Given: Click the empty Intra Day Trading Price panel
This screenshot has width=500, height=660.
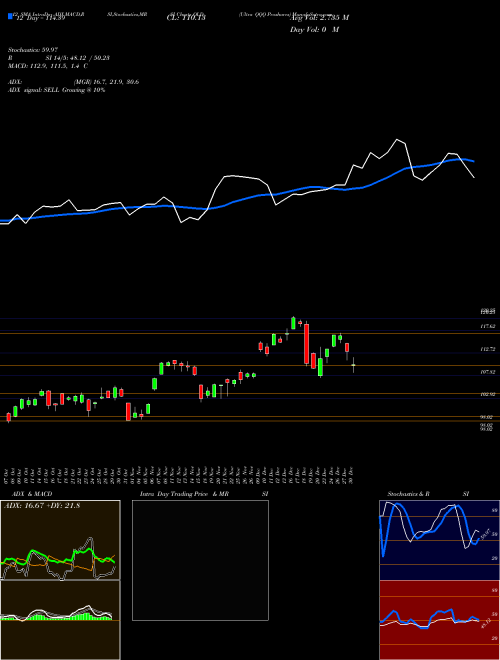Looking at the screenshot, I should tap(200, 560).
